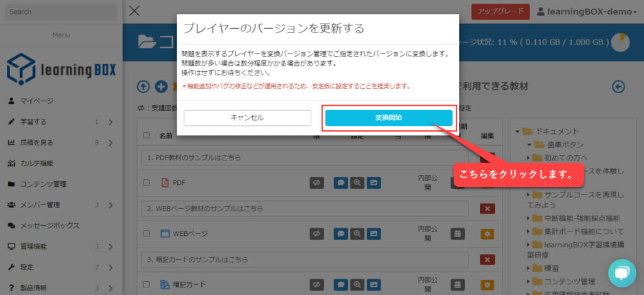Click the キャンセル button
This screenshot has width=644, height=295.
click(x=247, y=118)
